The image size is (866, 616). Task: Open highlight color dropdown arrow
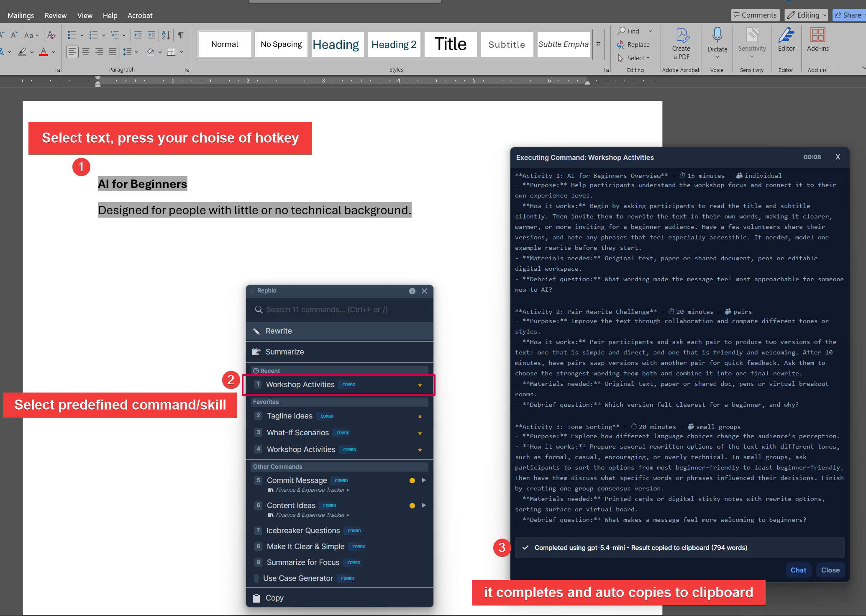point(32,52)
